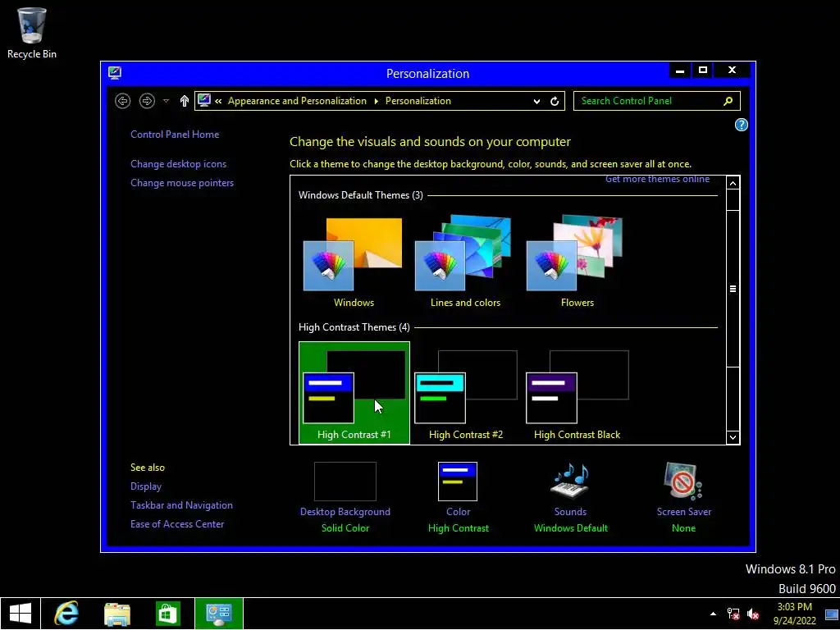Open Desktop Background settings icon
This screenshot has width=840, height=630.
(x=345, y=482)
